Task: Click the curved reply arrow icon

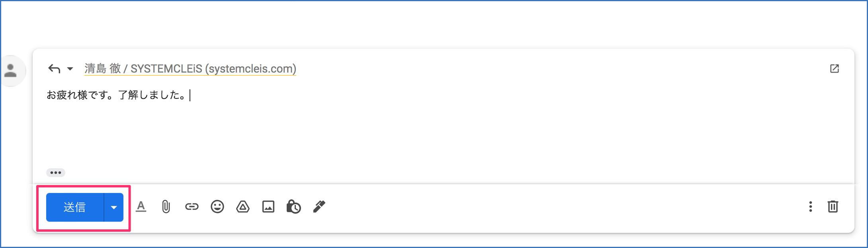Action: (54, 69)
